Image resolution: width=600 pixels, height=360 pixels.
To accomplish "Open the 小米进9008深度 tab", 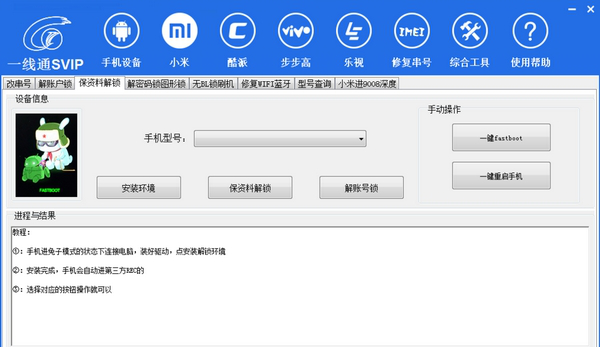I will pos(367,84).
